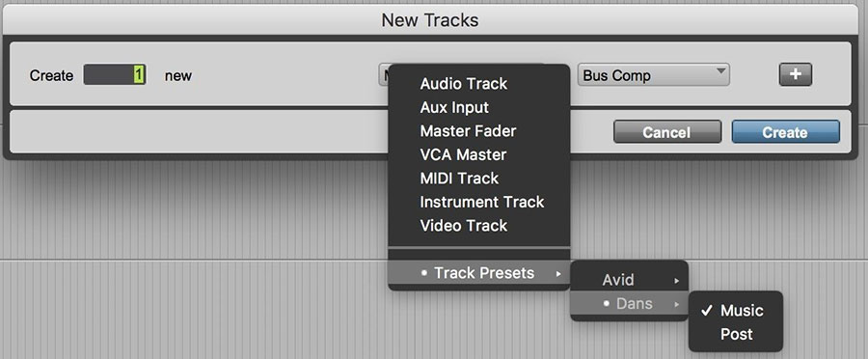Expand the Dans presets folder

630,304
